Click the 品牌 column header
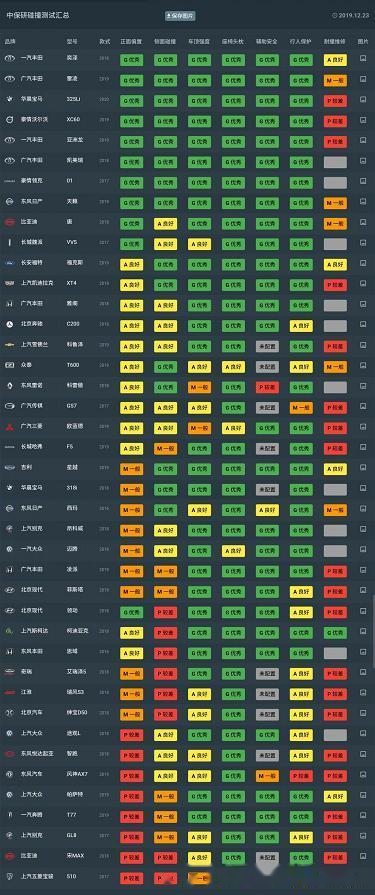375x895 pixels. (x=10, y=42)
